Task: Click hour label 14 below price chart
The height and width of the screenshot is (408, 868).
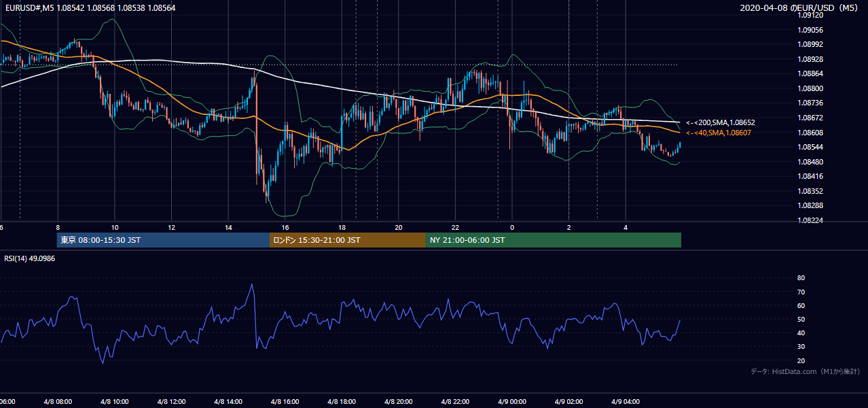Action: 228,228
